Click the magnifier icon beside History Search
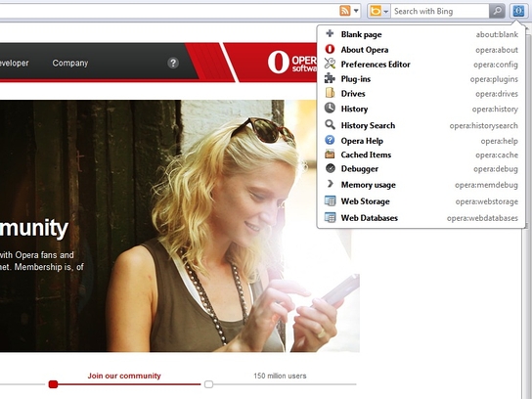 pyautogui.click(x=330, y=124)
